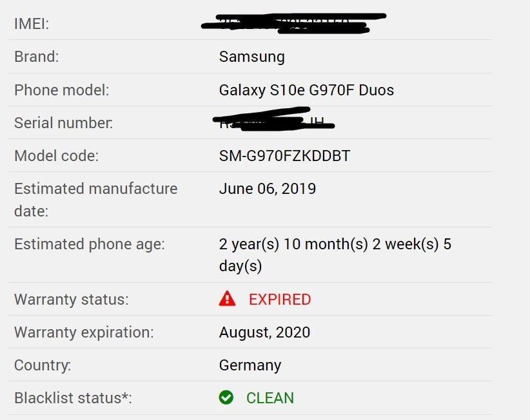Viewport: 530px width, 420px height.
Task: Click the Serial number label
Action: pos(64,123)
